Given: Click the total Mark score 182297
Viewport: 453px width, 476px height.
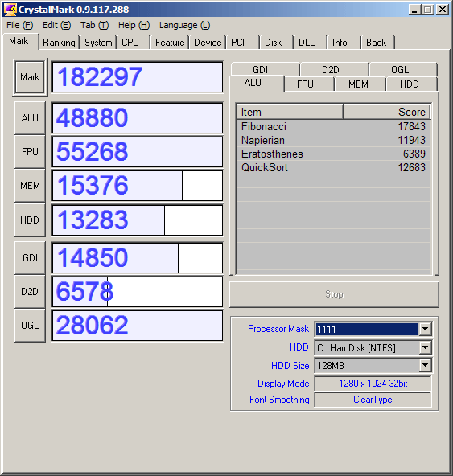Looking at the screenshot, I should point(138,77).
